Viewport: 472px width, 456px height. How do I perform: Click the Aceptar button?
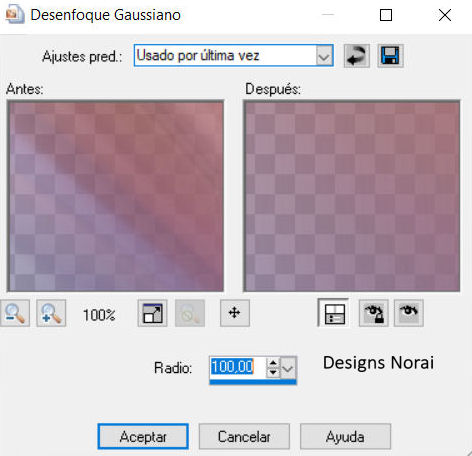143,436
